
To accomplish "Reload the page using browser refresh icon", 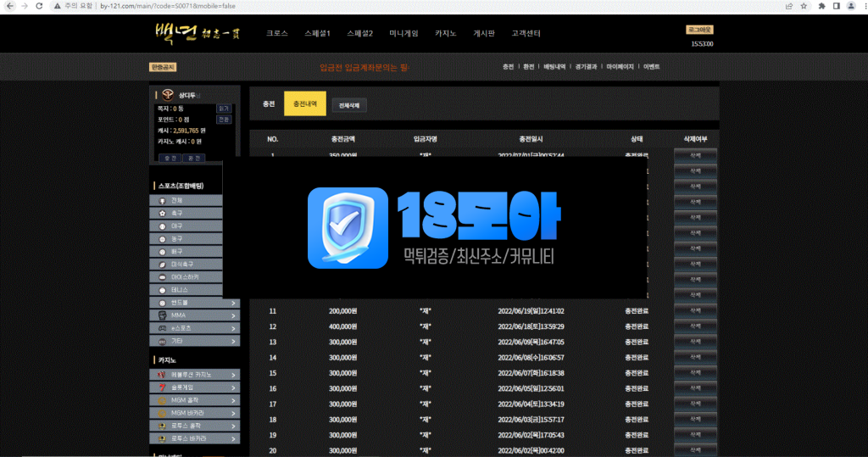I will 39,6.
